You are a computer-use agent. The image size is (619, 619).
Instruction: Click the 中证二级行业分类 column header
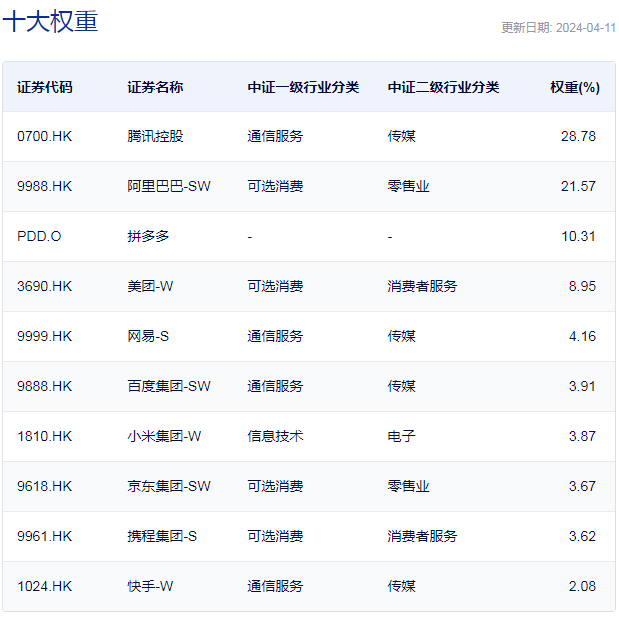click(443, 87)
